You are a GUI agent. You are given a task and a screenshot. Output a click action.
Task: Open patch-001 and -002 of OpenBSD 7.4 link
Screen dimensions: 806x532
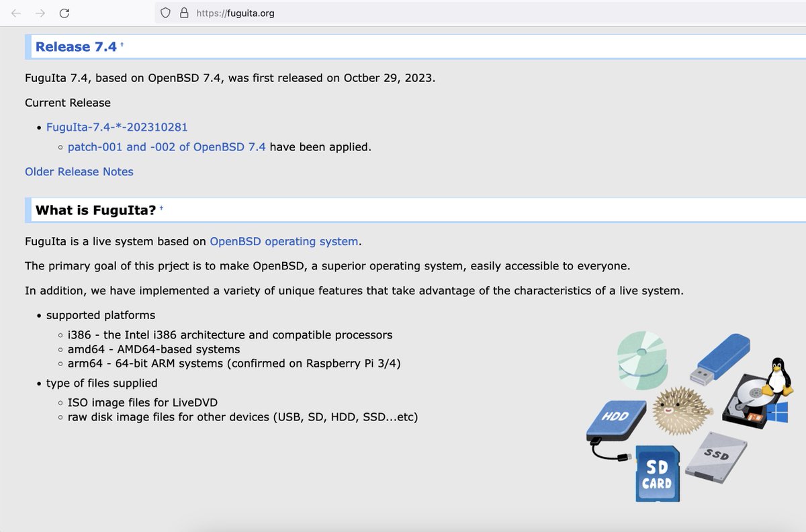167,146
